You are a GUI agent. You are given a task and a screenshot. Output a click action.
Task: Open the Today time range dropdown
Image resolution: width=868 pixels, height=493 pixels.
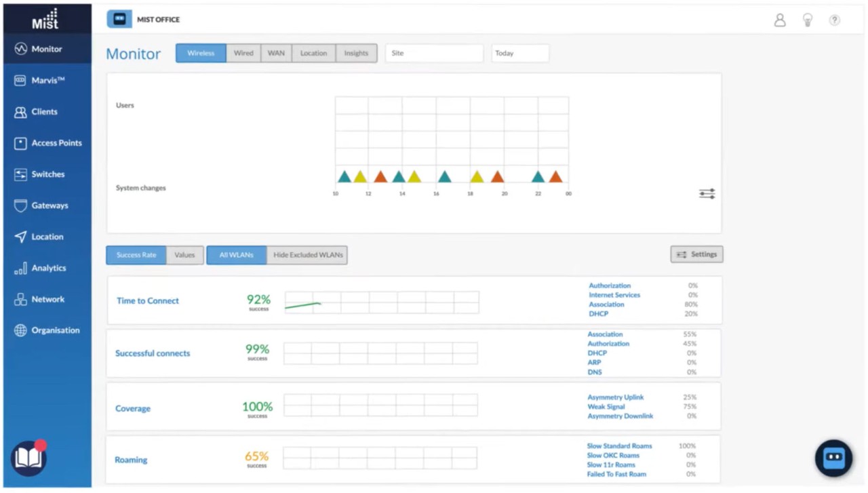[520, 52]
